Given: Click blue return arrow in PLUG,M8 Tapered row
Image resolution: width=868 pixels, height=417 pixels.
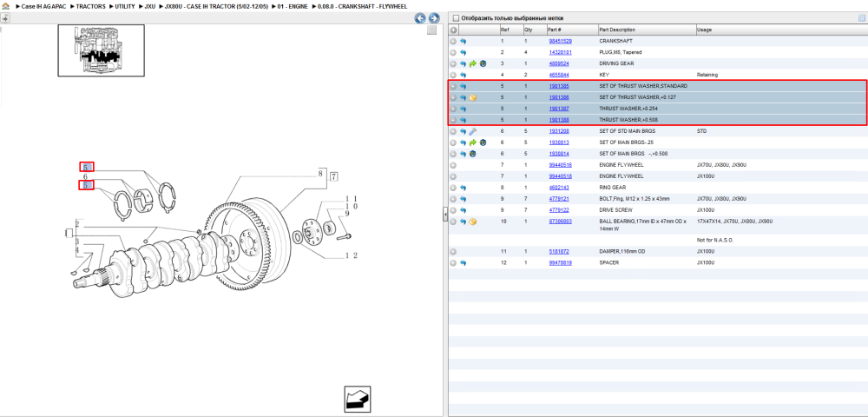Looking at the screenshot, I should tap(463, 53).
